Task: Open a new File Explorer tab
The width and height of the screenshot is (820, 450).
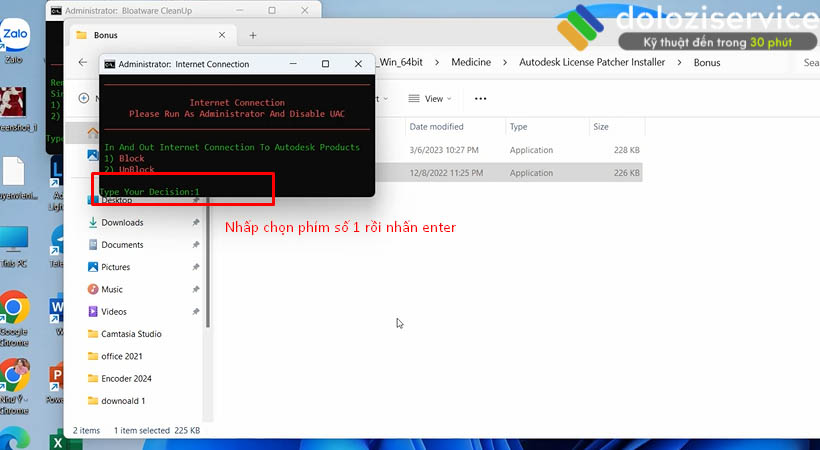Action: click(x=253, y=35)
